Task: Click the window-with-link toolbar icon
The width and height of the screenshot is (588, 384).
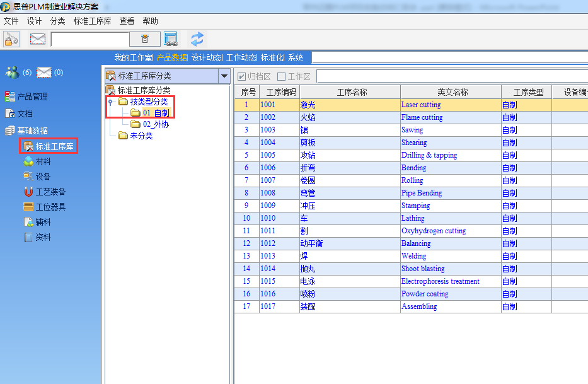Action: [171, 39]
